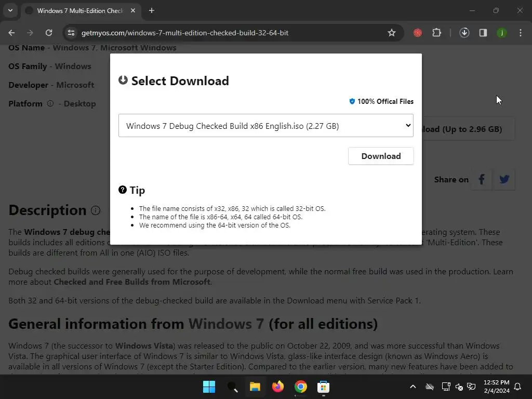Viewport: 532px width, 399px height.
Task: Open the green profile avatar
Action: click(502, 33)
